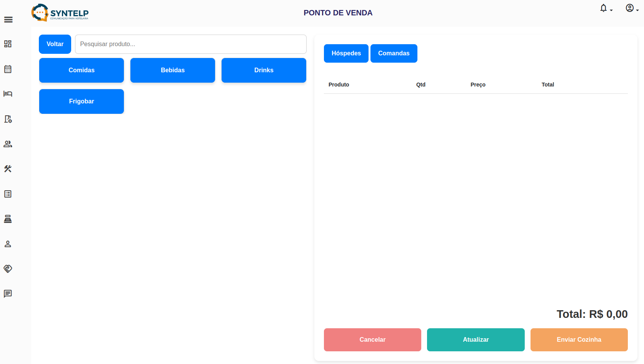Viewport: 644px width, 364px height.
Task: Open the hamburger menu
Action: pyautogui.click(x=8, y=20)
